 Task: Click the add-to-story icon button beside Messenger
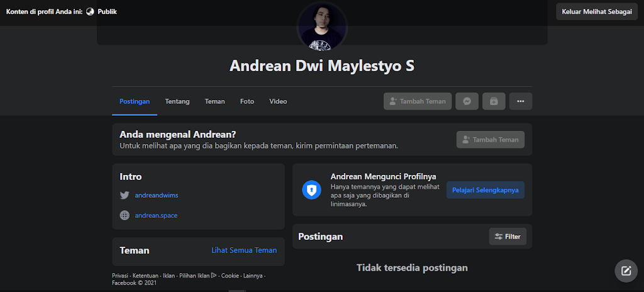tap(494, 101)
